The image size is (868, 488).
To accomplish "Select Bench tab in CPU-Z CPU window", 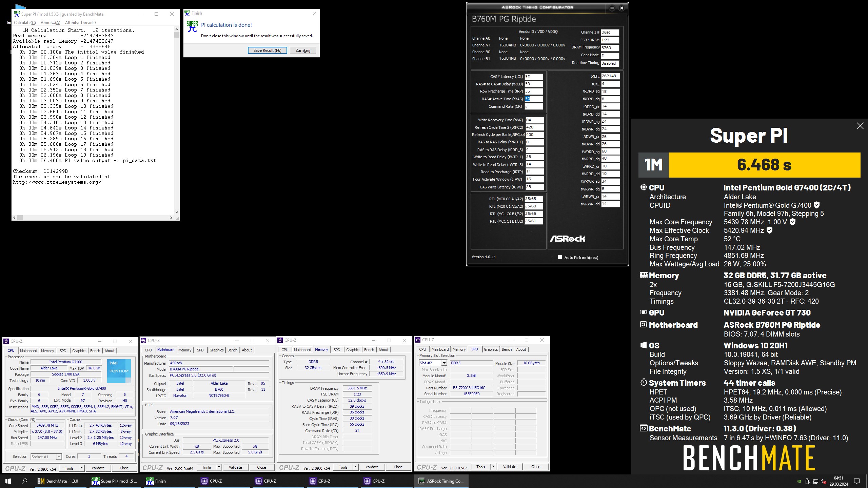I will coord(95,351).
